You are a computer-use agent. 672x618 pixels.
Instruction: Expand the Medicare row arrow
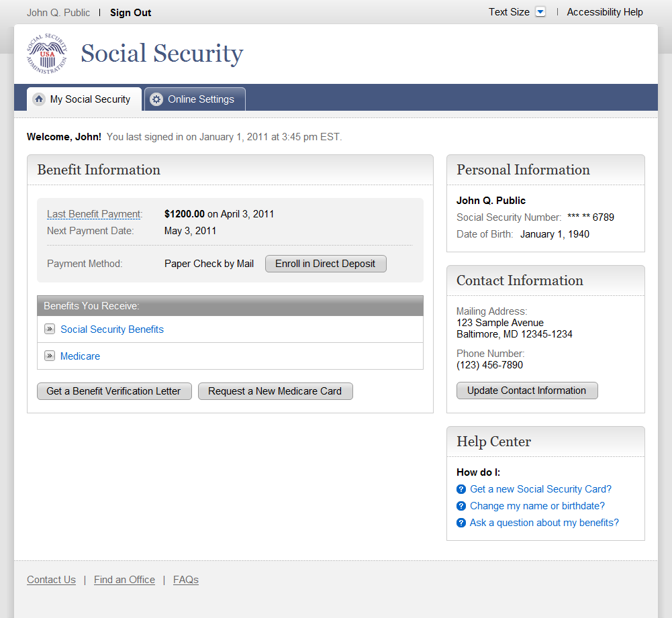50,356
